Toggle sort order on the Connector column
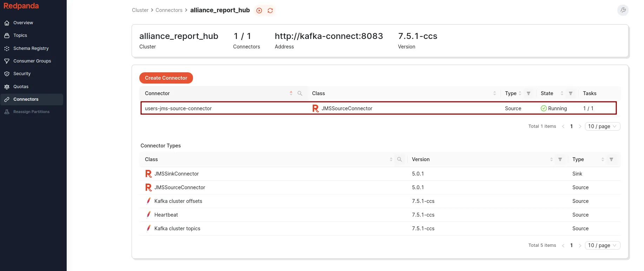Image resolution: width=644 pixels, height=271 pixels. (291, 93)
